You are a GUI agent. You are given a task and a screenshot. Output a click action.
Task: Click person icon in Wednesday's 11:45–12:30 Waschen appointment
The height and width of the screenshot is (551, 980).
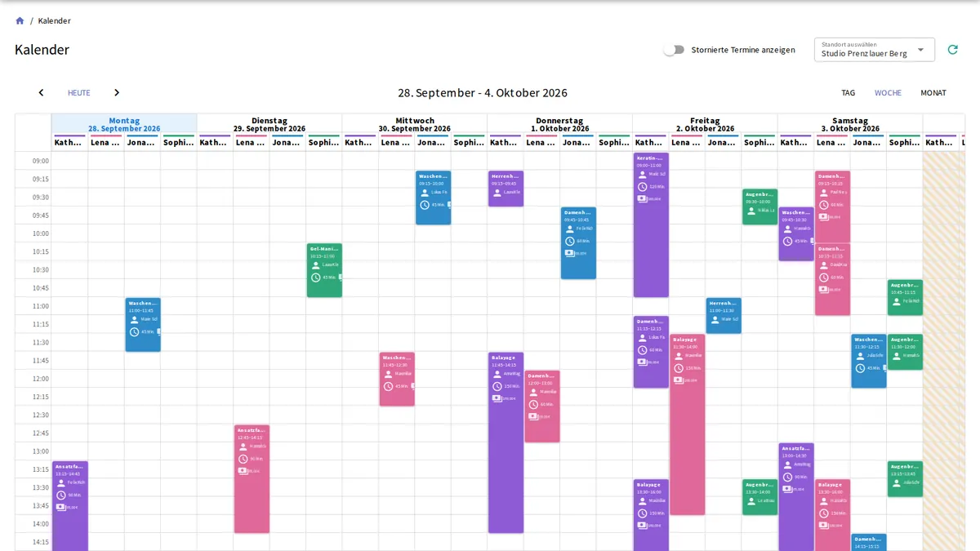coord(389,374)
